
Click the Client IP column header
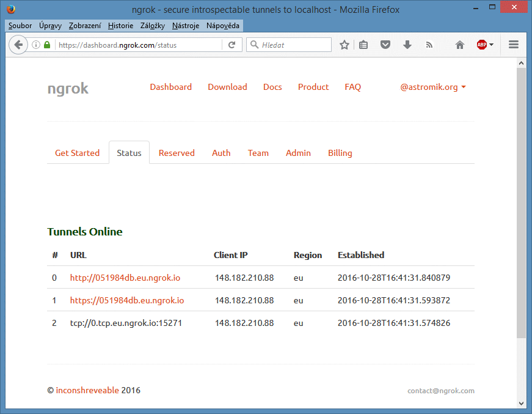click(231, 255)
